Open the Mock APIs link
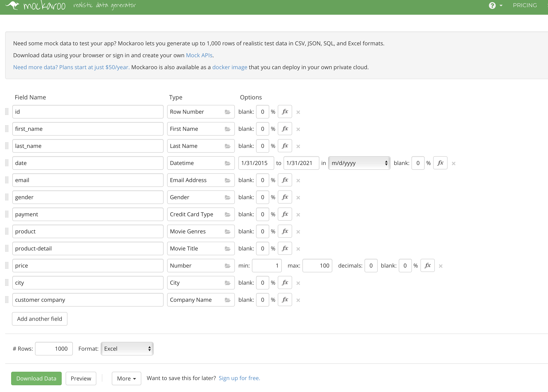 click(x=199, y=55)
